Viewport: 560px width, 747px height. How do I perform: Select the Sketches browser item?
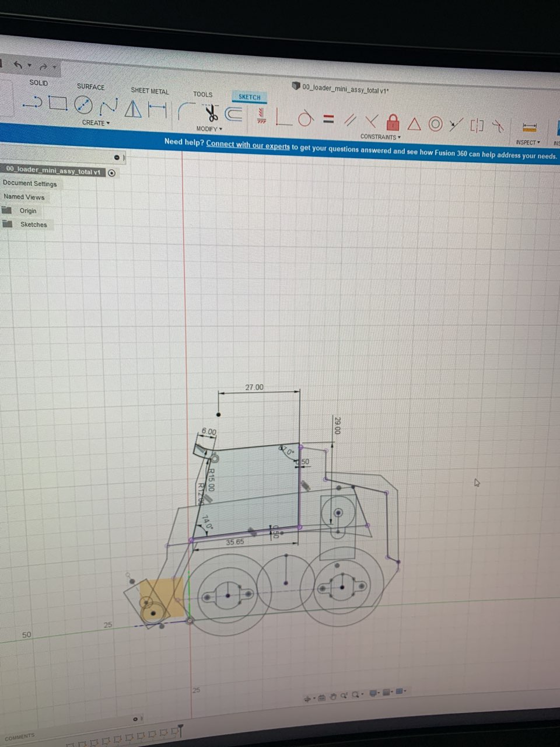point(33,224)
